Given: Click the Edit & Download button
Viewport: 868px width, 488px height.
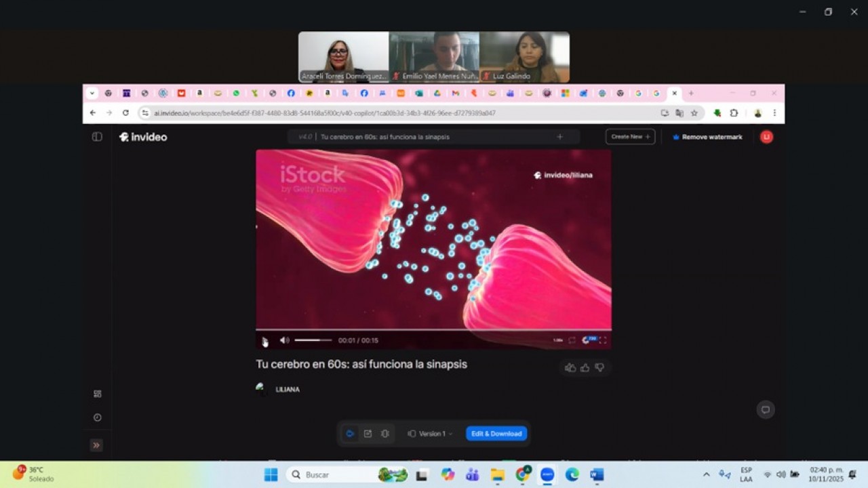Looking at the screenshot, I should coord(496,433).
